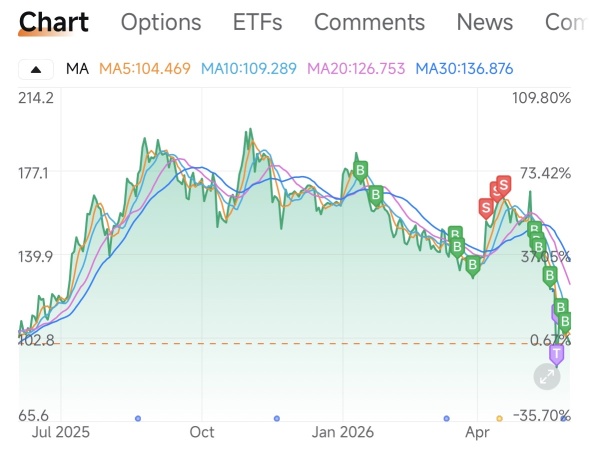Click the topmost red S sell marker
The height and width of the screenshot is (461, 589).
[x=503, y=186]
